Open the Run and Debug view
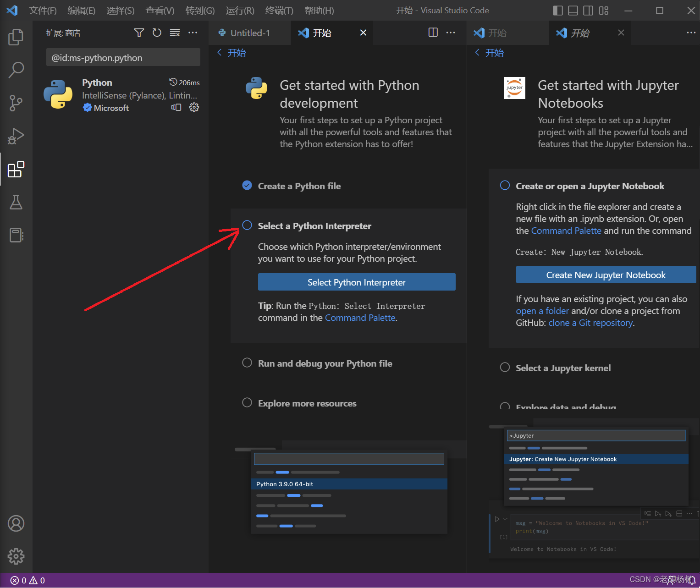The height and width of the screenshot is (588, 700). [x=16, y=136]
